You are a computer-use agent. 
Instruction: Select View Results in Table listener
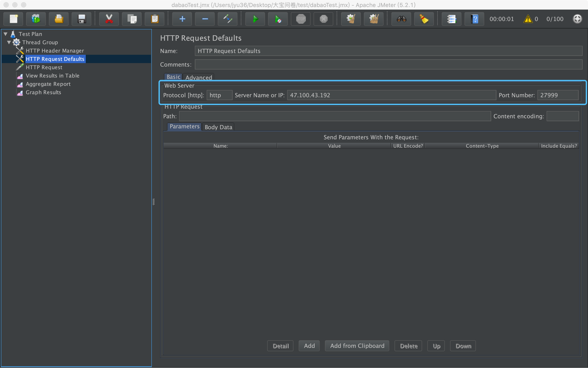point(52,76)
